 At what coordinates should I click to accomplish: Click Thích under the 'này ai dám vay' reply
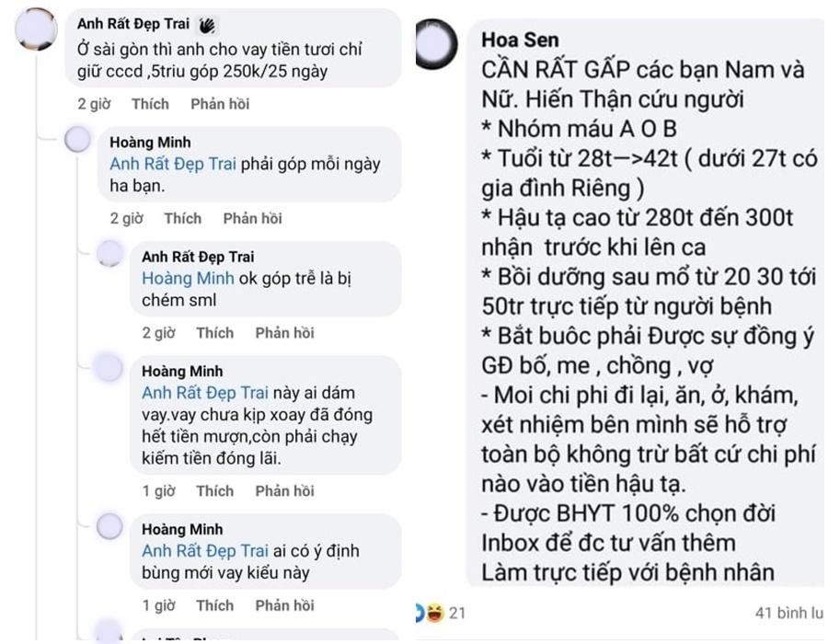215,491
